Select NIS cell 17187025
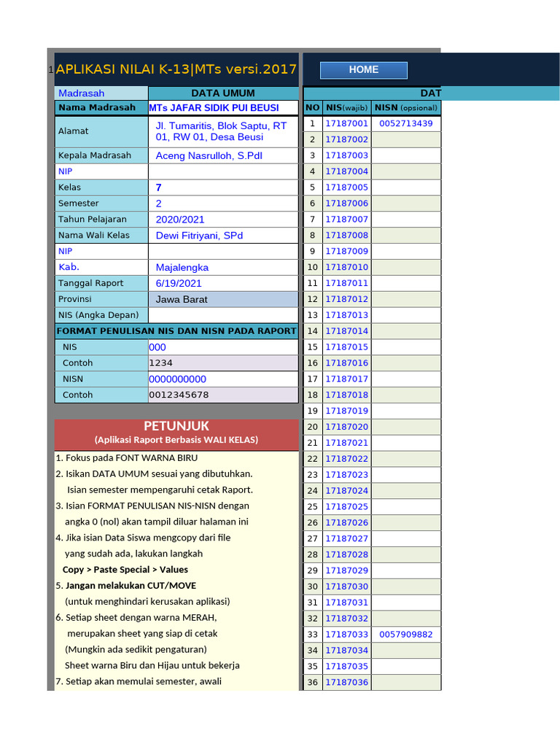Viewport: 560px width, 747px height. point(346,506)
